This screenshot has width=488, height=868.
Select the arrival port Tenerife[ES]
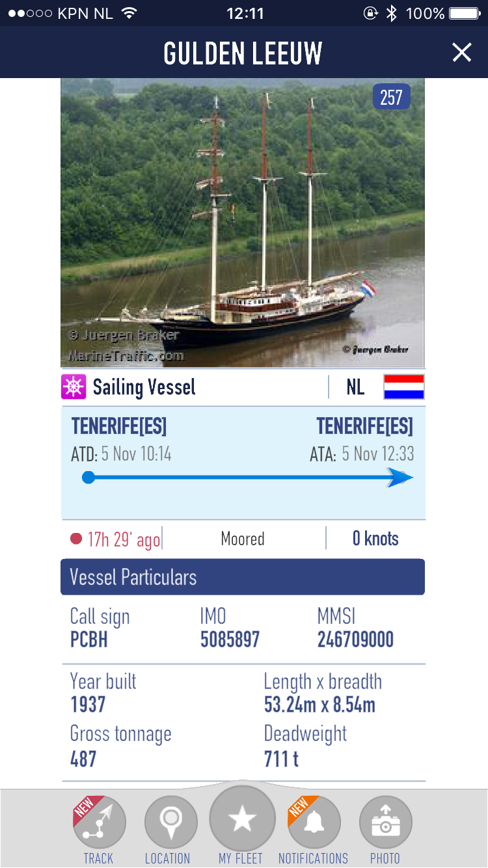coord(364,426)
